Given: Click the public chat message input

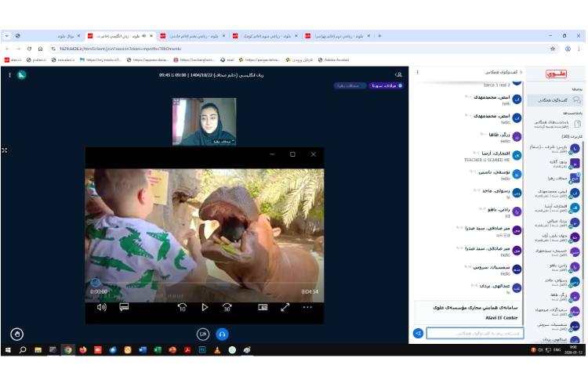Looking at the screenshot, I should coord(474,333).
